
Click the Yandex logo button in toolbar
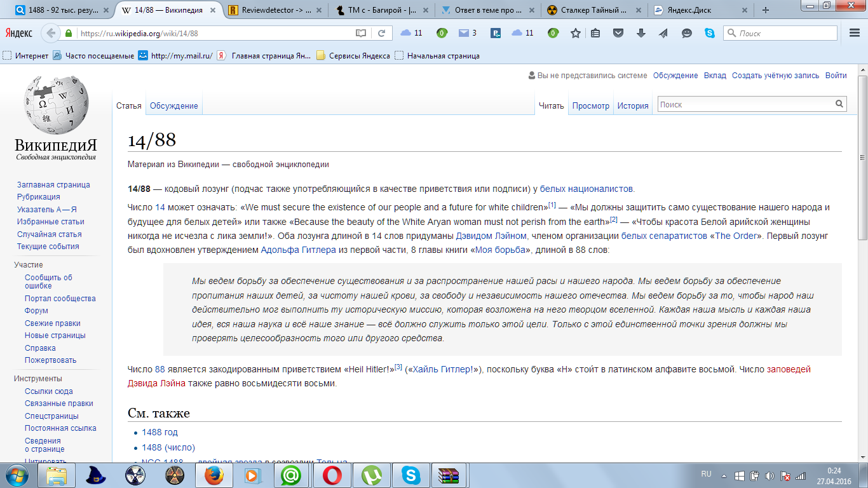point(19,33)
